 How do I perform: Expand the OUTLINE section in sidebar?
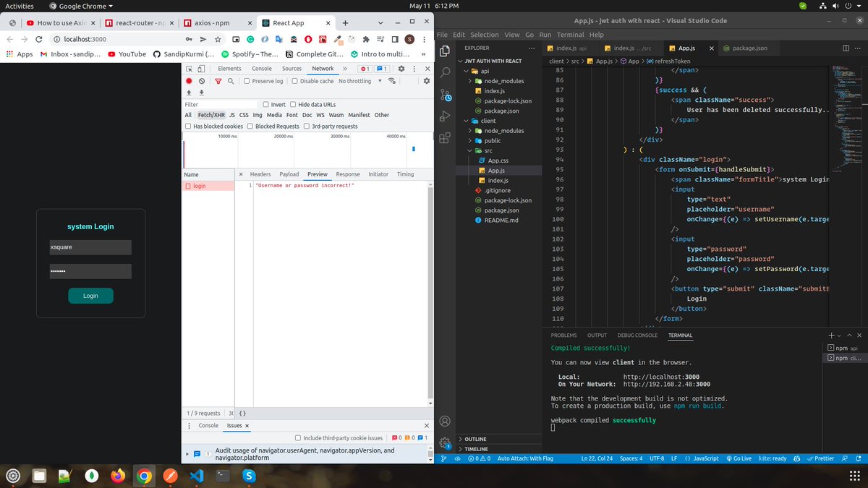475,439
